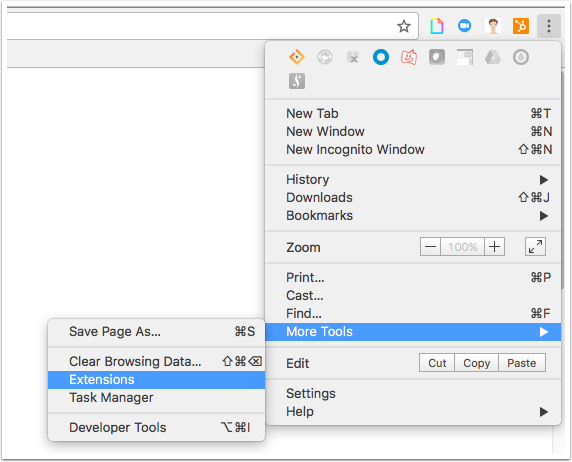This screenshot has height=462, width=572.
Task: Click the blue circle extension icon
Action: coord(381,57)
